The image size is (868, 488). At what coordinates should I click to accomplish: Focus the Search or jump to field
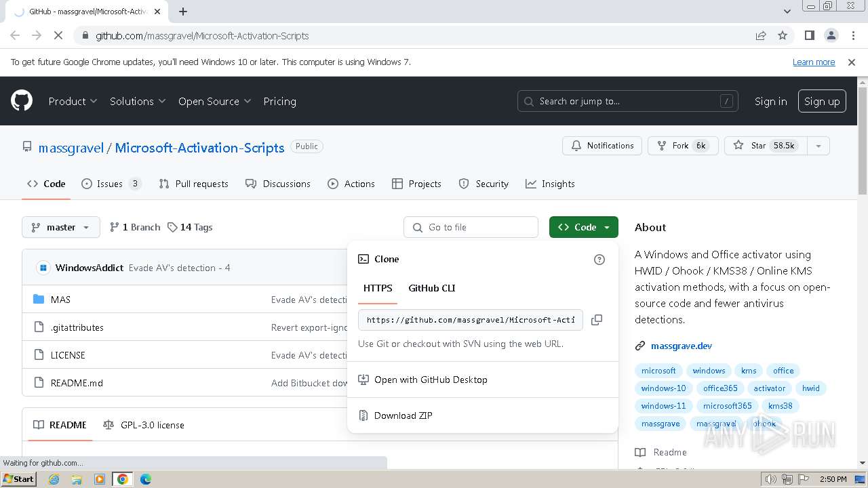(628, 101)
